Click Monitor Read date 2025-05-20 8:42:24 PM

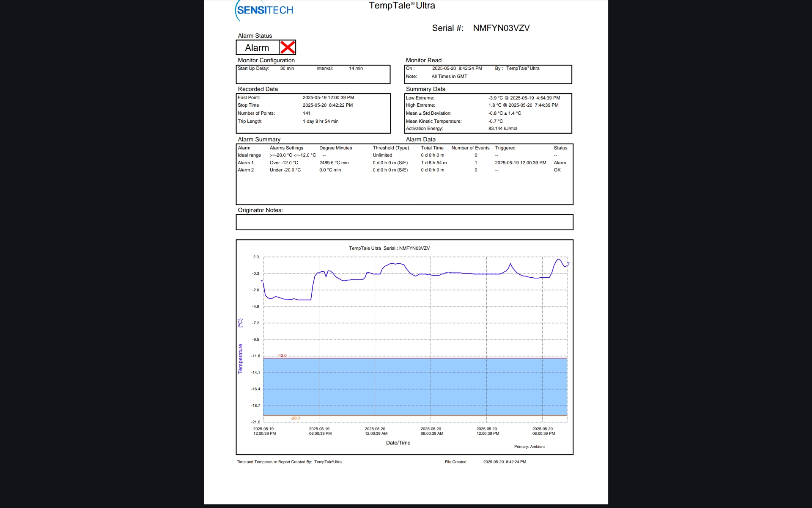(457, 68)
